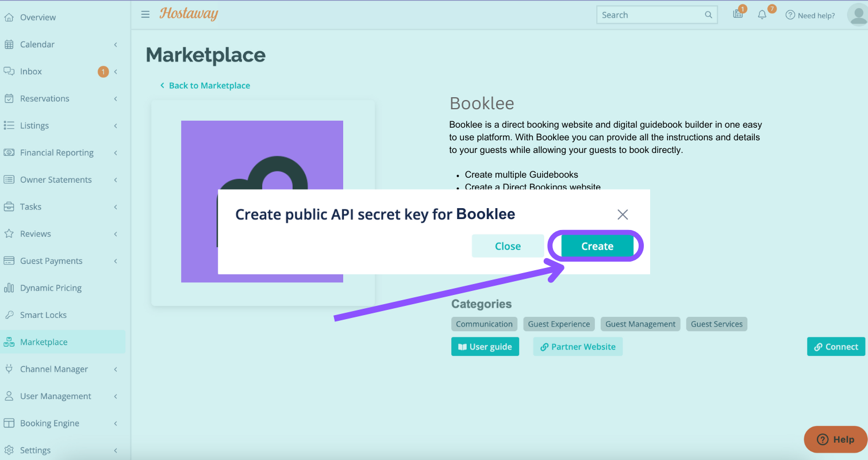Toggle the hamburger menu icon
The image size is (868, 460).
pos(145,14)
